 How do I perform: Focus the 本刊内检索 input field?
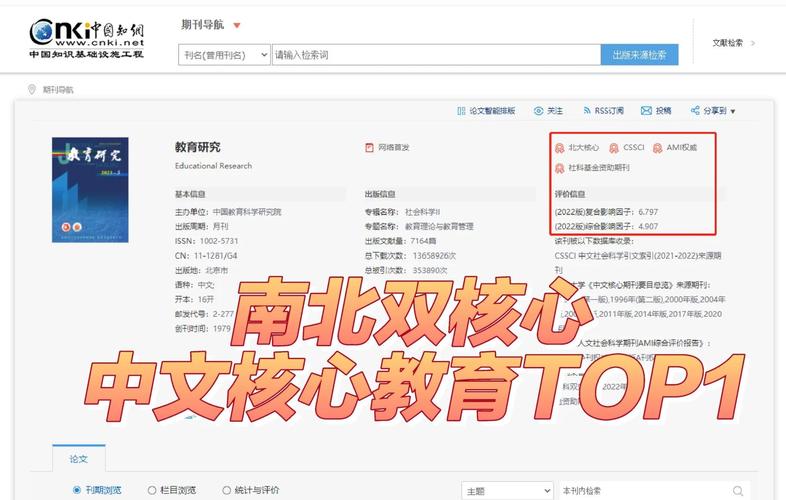[644, 491]
